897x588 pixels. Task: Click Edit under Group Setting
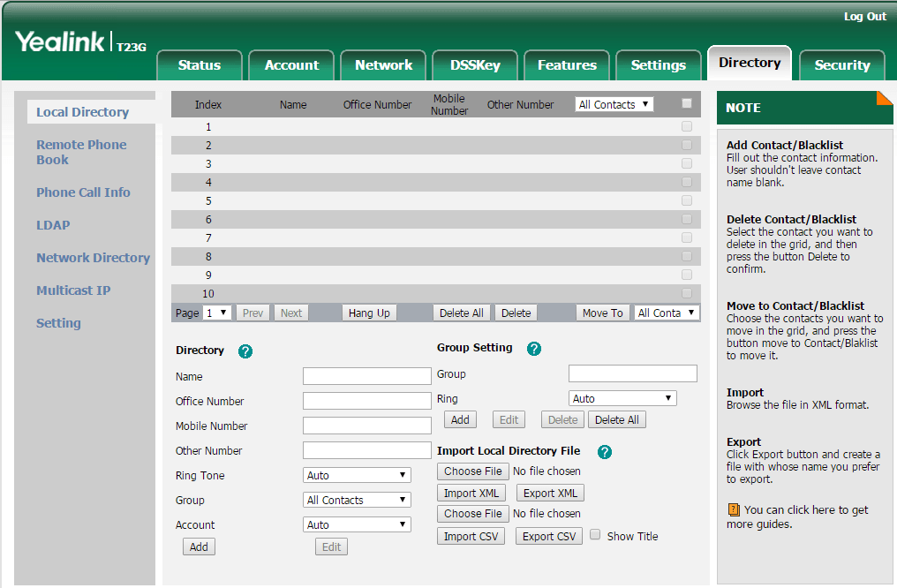point(509,420)
